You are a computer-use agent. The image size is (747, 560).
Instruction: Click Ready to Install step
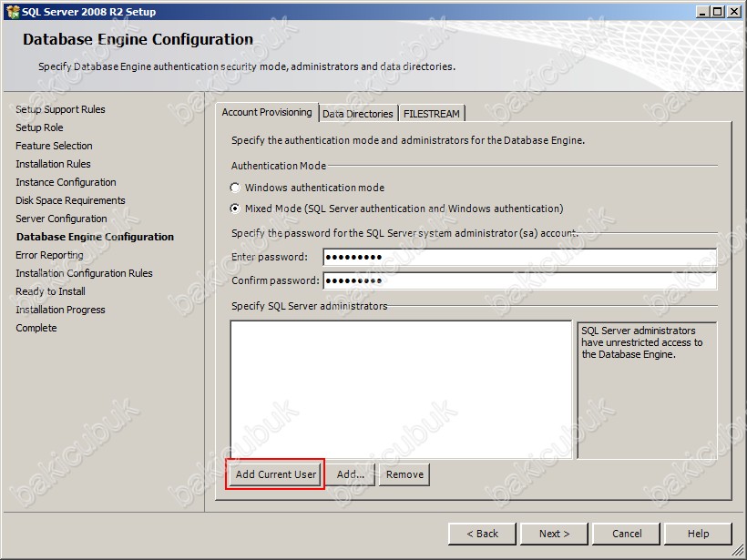click(x=50, y=291)
